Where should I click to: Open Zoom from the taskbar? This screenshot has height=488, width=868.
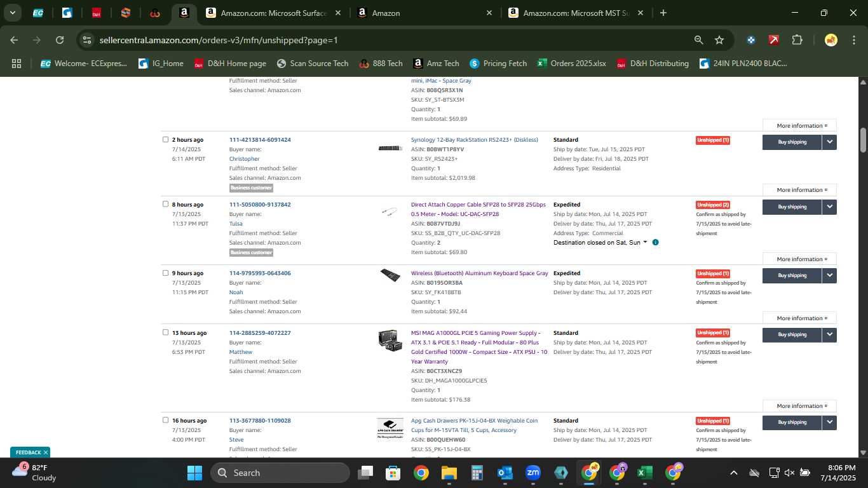point(533,473)
